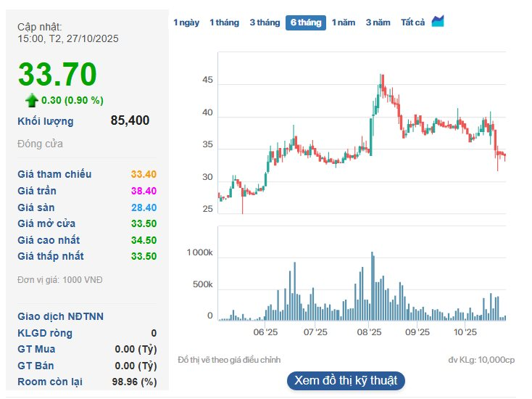Choose the 3 tháng time range
The width and height of the screenshot is (532, 399).
pyautogui.click(x=265, y=22)
